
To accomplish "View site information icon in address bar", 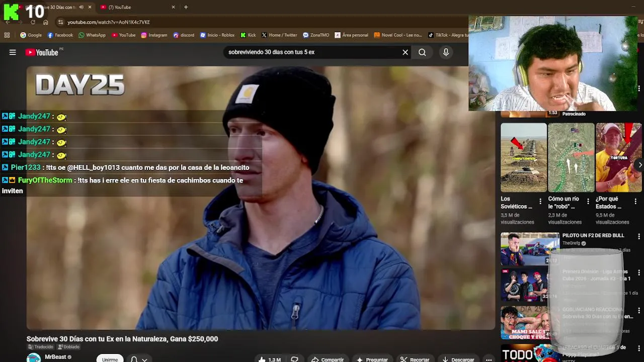I will [60, 22].
